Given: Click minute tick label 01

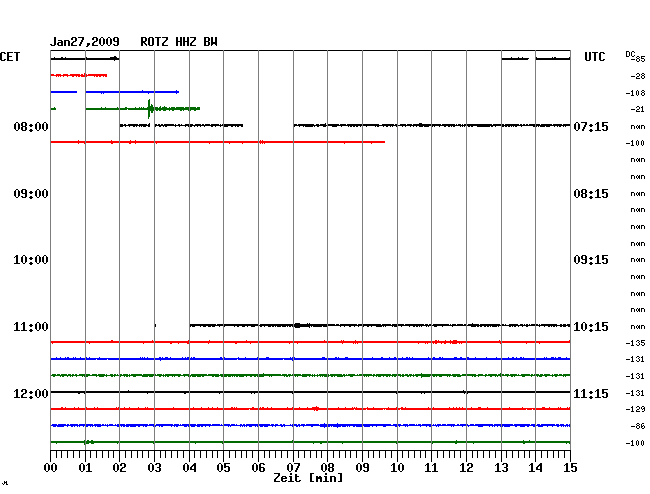Looking at the screenshot, I should point(85,467).
